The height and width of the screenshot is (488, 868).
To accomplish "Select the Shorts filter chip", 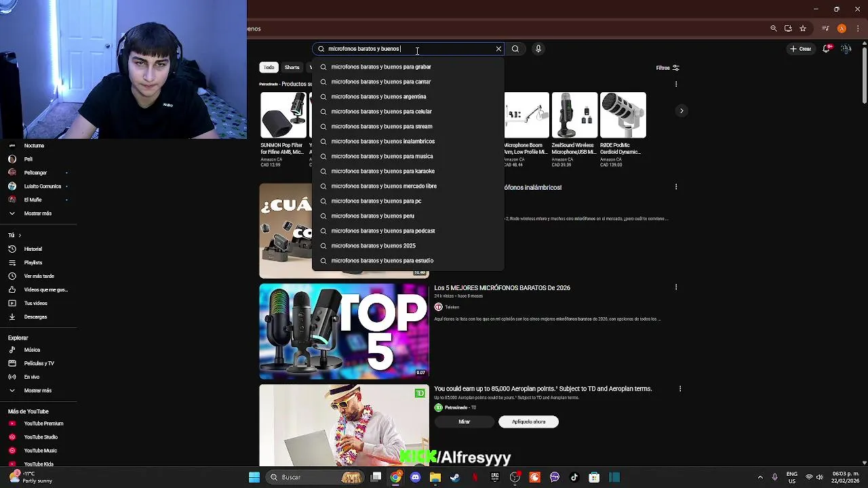I will [292, 67].
